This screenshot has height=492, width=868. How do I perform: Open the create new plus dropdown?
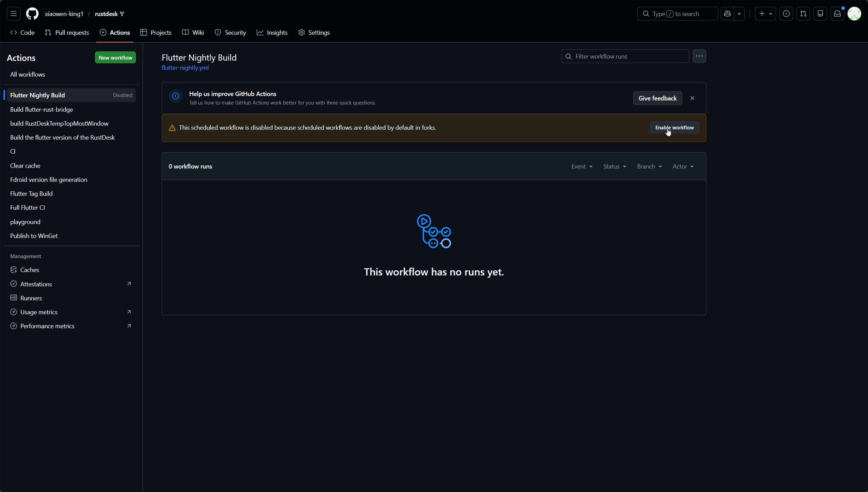[x=765, y=14]
